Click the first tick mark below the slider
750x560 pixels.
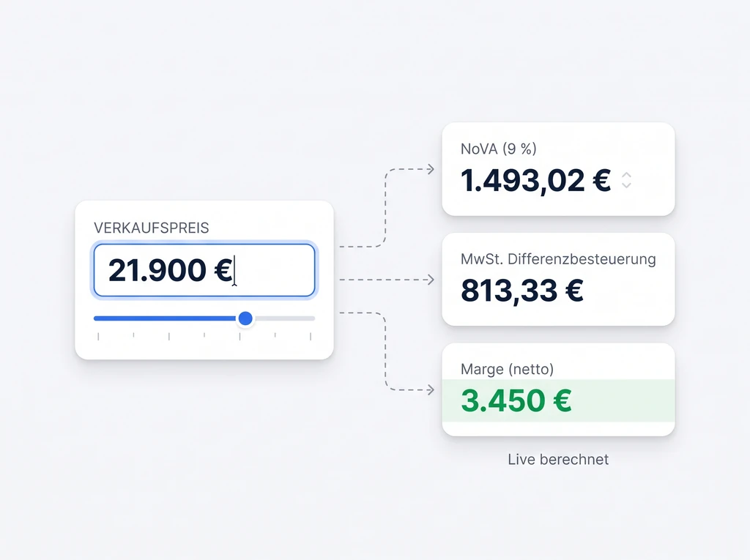(98, 336)
